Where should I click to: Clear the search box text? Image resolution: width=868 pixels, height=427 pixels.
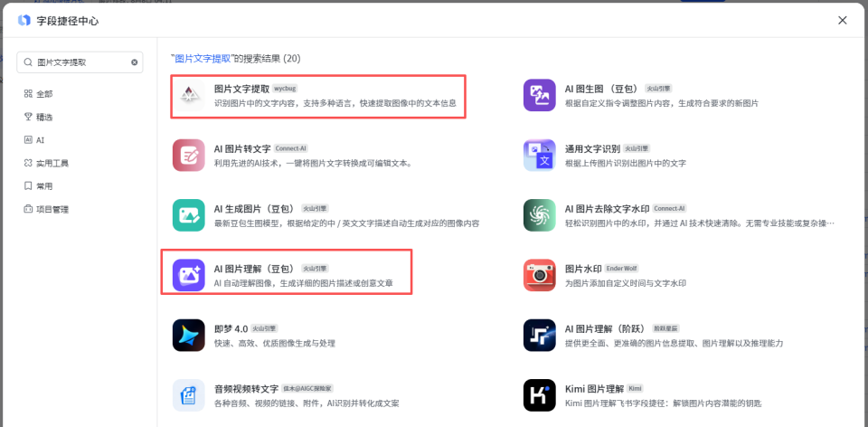[x=135, y=62]
